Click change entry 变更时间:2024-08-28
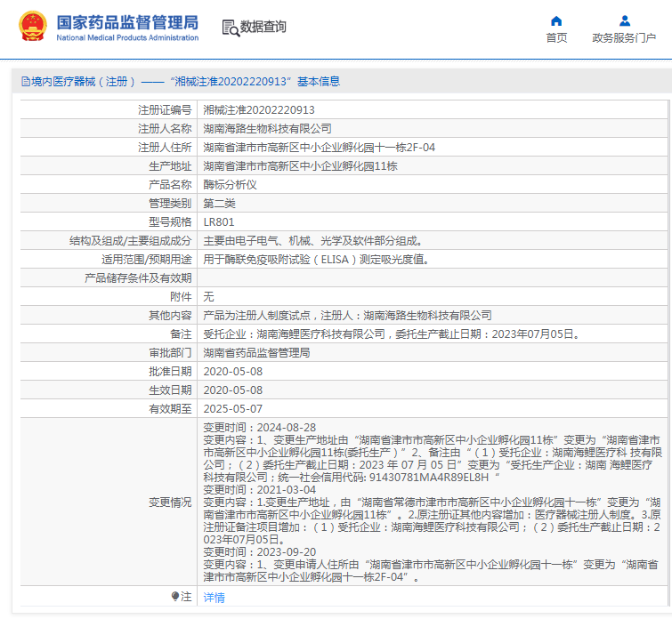Screen dimensions: 672x619 click(259, 428)
